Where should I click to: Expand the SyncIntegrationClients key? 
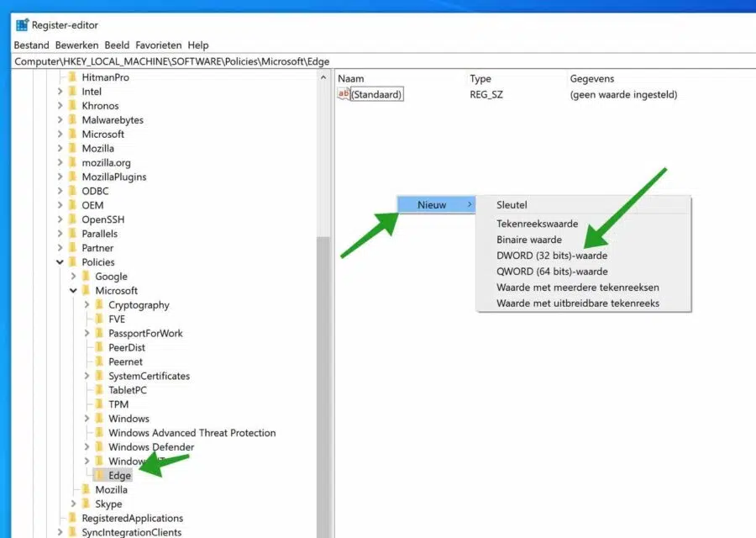(x=60, y=532)
